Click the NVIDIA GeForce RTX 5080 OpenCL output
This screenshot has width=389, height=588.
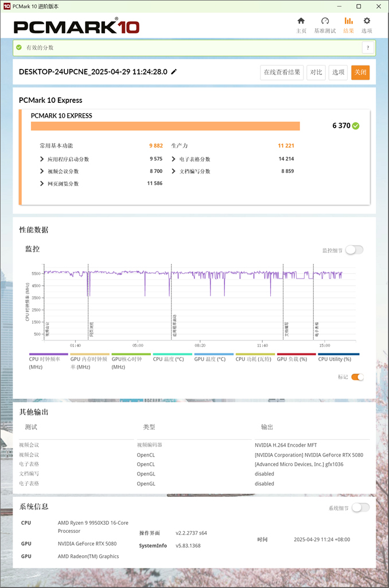(309, 455)
